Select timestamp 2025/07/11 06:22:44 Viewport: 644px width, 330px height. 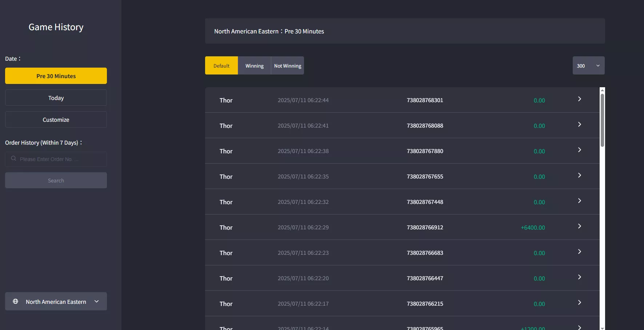(x=303, y=100)
